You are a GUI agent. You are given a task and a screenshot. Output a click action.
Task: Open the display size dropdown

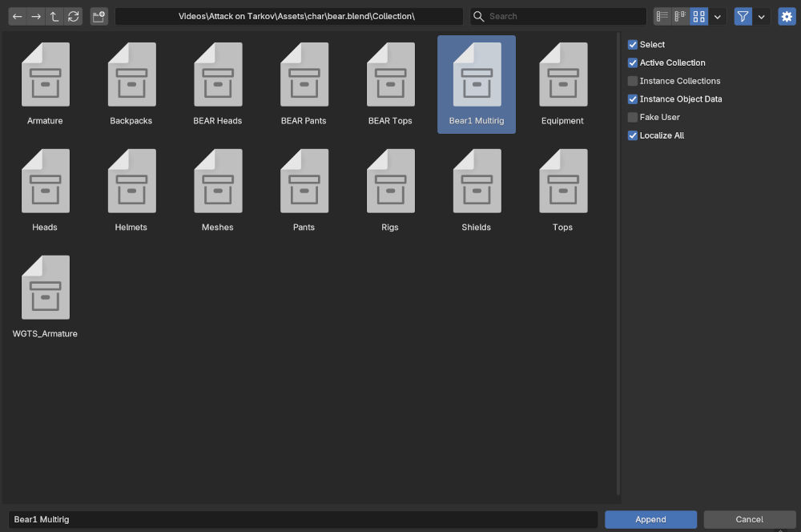click(x=718, y=16)
